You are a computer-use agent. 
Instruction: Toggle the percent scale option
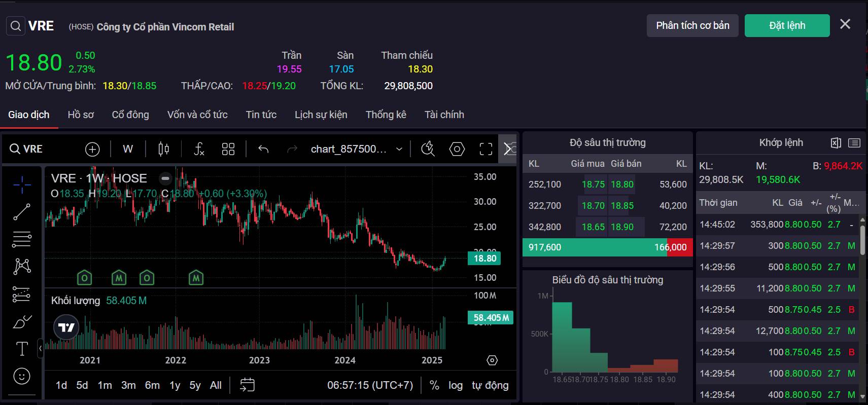[434, 385]
